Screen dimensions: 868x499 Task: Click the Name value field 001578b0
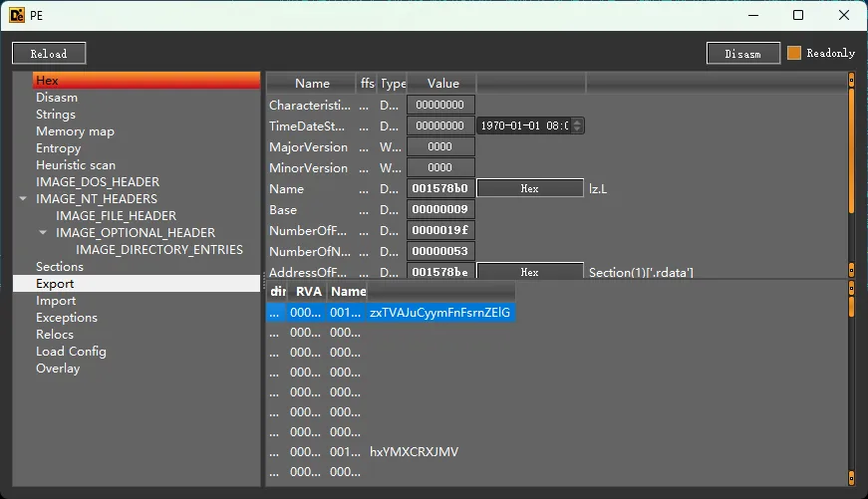pyautogui.click(x=440, y=188)
